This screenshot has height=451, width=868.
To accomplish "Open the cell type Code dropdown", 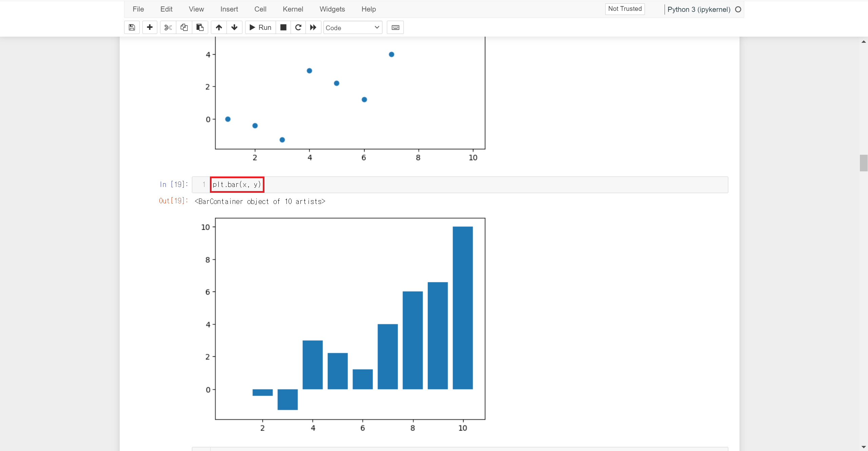I will point(353,27).
